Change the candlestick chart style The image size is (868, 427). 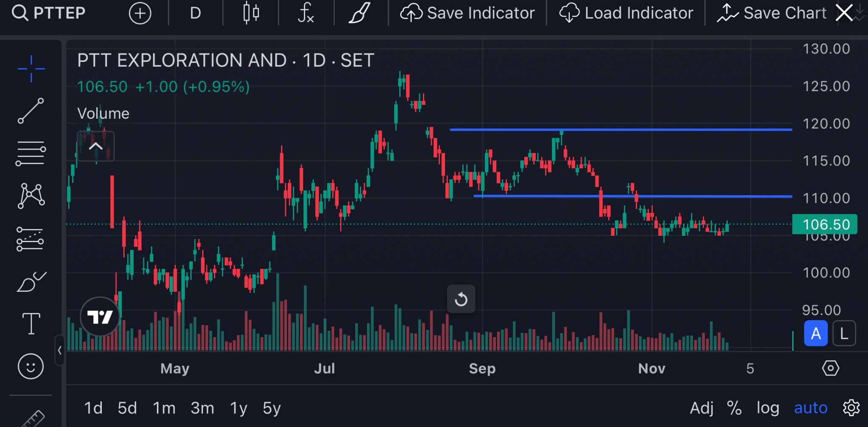[x=251, y=13]
